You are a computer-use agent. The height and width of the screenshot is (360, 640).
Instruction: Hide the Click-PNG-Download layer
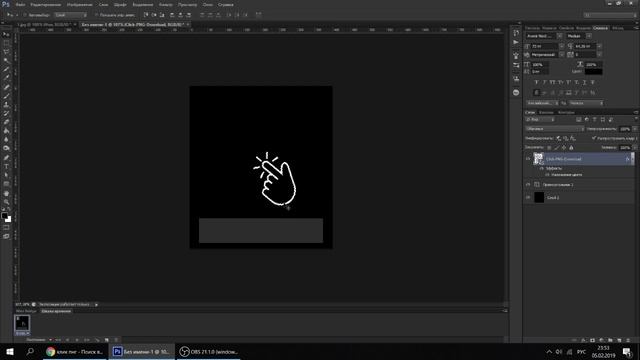[528, 159]
